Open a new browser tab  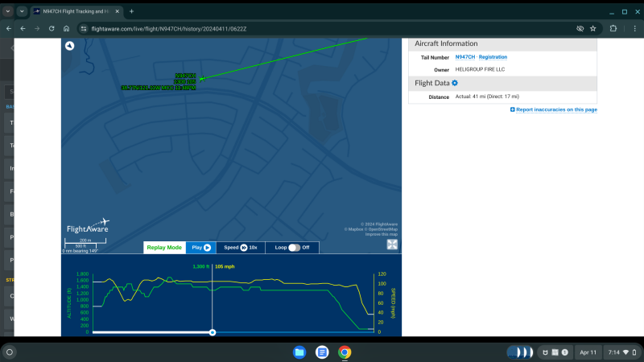click(x=131, y=11)
